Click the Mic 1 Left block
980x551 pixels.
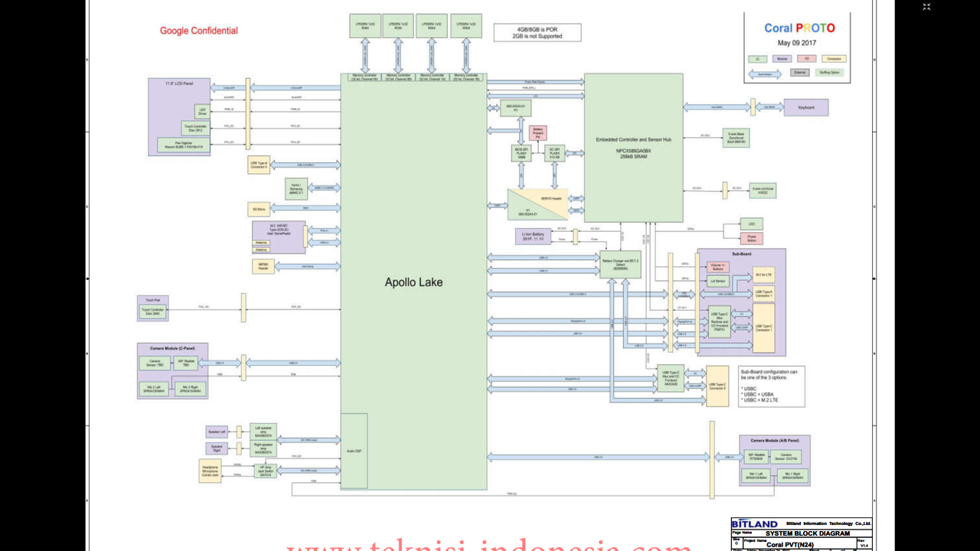tap(757, 476)
